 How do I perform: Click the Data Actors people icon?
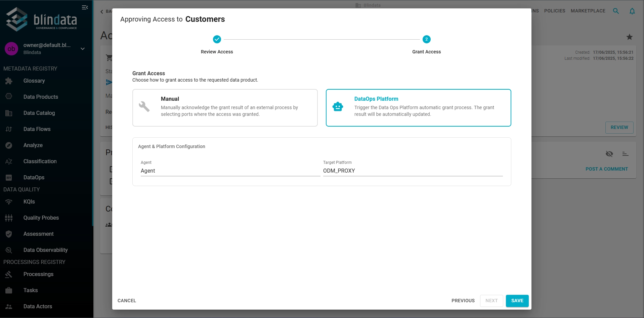pos(9,307)
